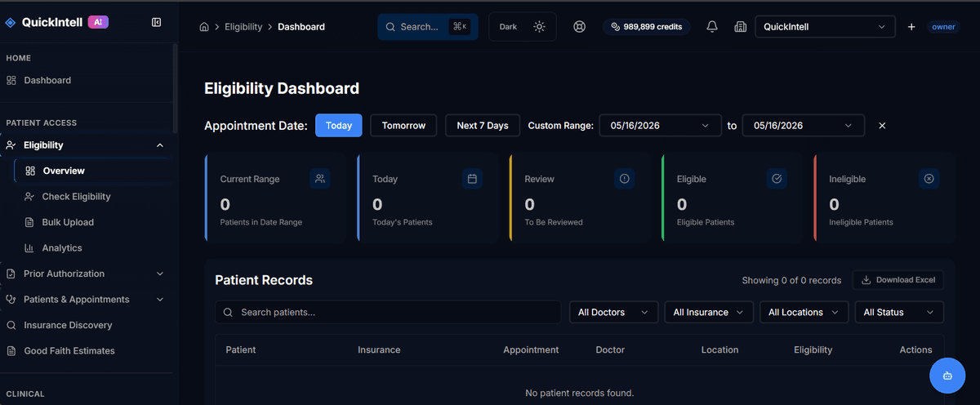Toggle the Dark theme switch
The width and height of the screenshot is (980, 405).
(523, 27)
